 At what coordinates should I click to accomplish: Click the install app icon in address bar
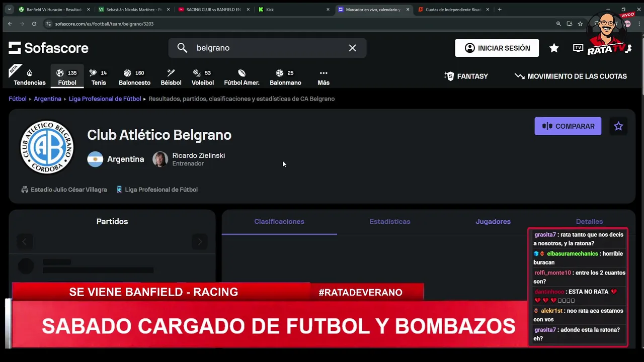coord(570,24)
